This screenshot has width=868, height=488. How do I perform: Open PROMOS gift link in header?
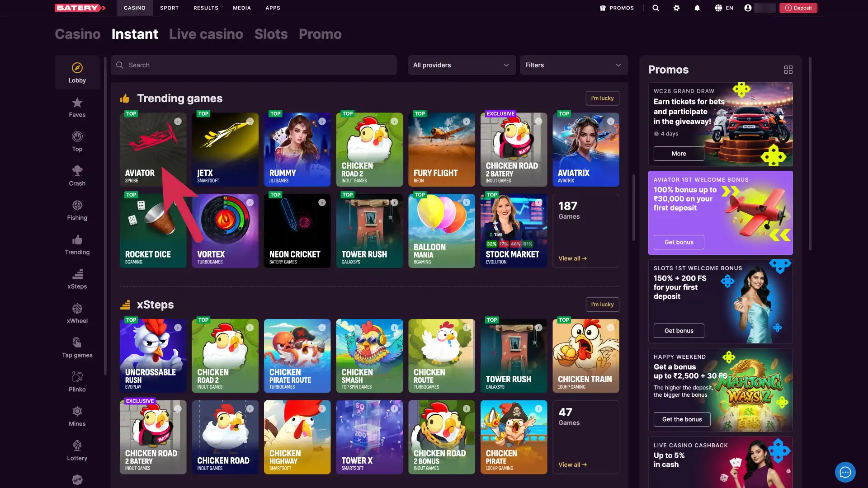pos(617,8)
